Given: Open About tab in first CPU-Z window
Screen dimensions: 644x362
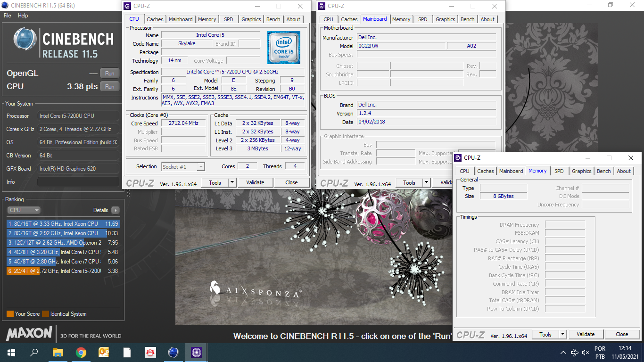Looking at the screenshot, I should pyautogui.click(x=293, y=19).
